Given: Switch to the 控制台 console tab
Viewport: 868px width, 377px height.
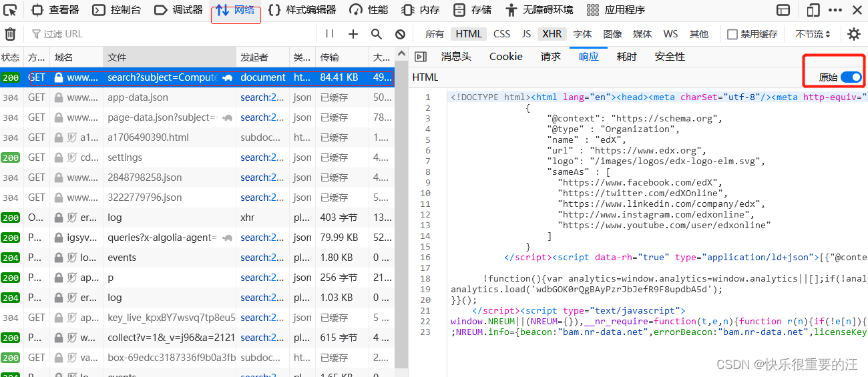Looking at the screenshot, I should pyautogui.click(x=116, y=10).
